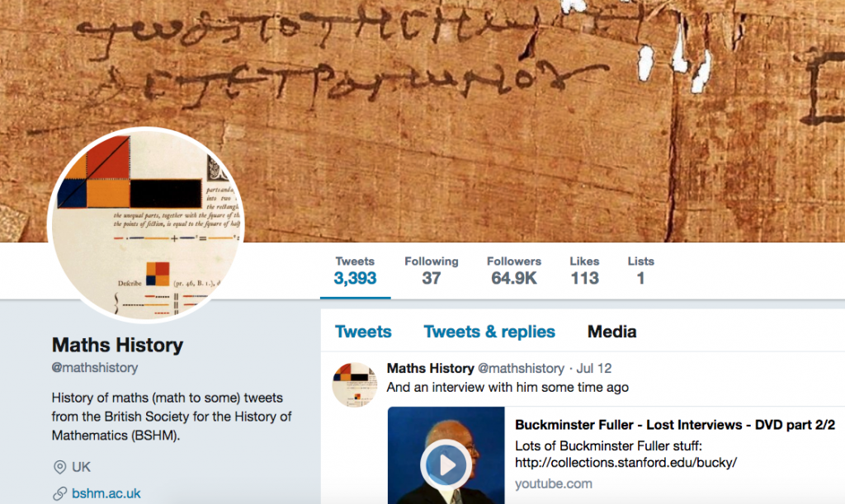This screenshot has height=504, width=845.
Task: Open the Jul 12 tweet timestamp
Action: (594, 368)
